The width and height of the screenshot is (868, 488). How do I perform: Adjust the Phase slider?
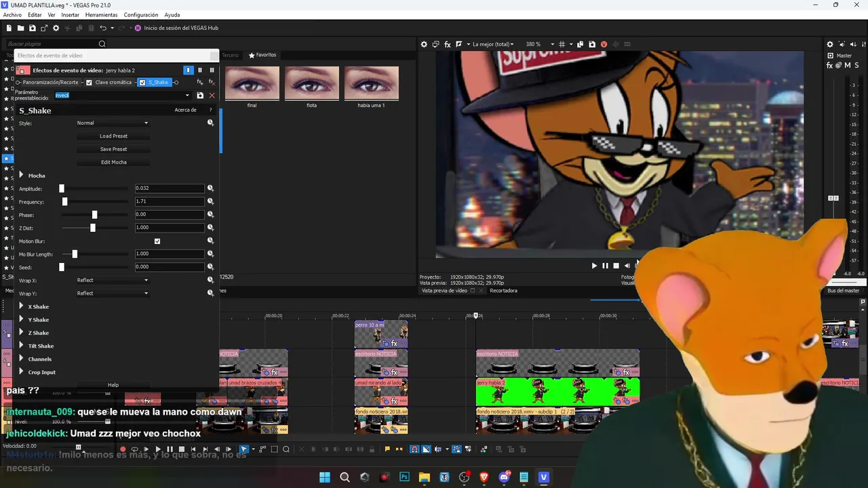coord(94,215)
